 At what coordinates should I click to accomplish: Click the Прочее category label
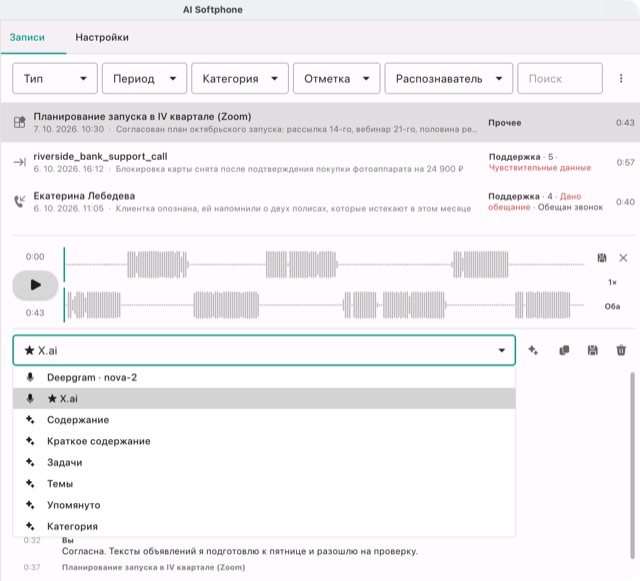tap(504, 122)
